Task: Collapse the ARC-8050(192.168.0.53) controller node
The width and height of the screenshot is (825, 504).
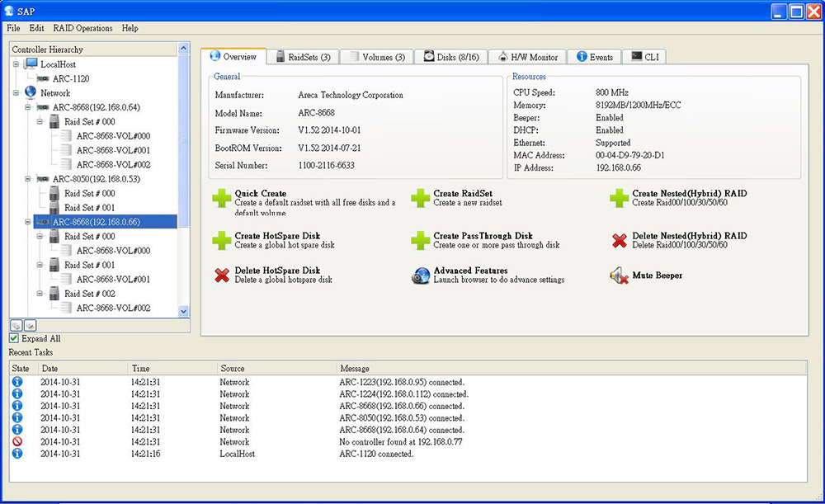Action: click(28, 179)
